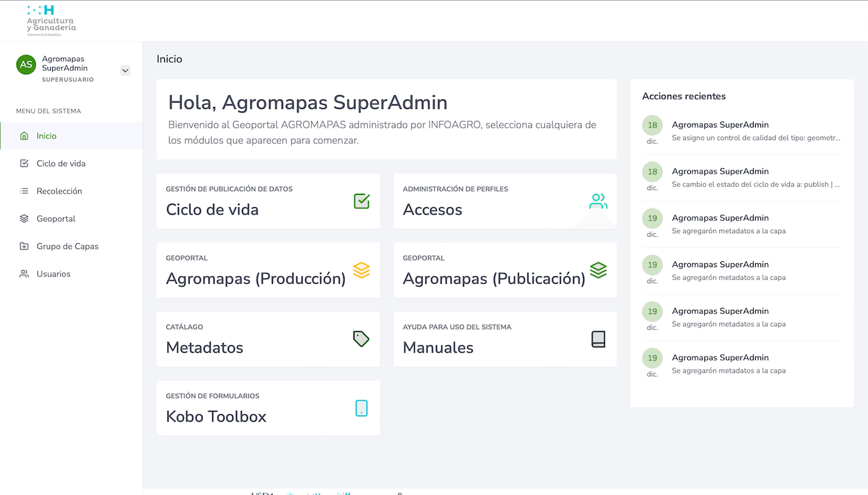Click the layers icon beside sidebar Geoportal
This screenshot has width=868, height=495.
coord(24,218)
